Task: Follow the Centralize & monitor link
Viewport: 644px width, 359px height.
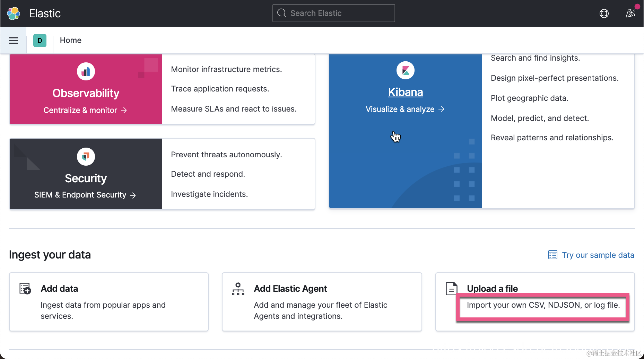Action: (x=85, y=110)
